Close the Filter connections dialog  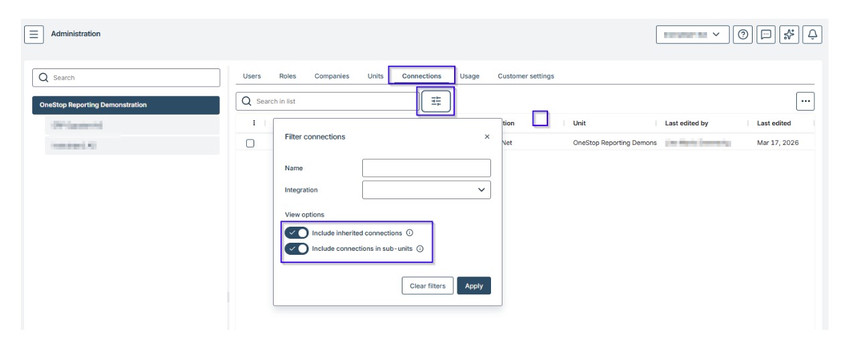(487, 137)
